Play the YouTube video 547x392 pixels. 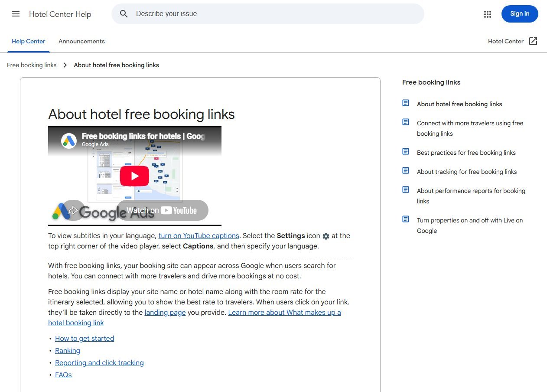[134, 176]
